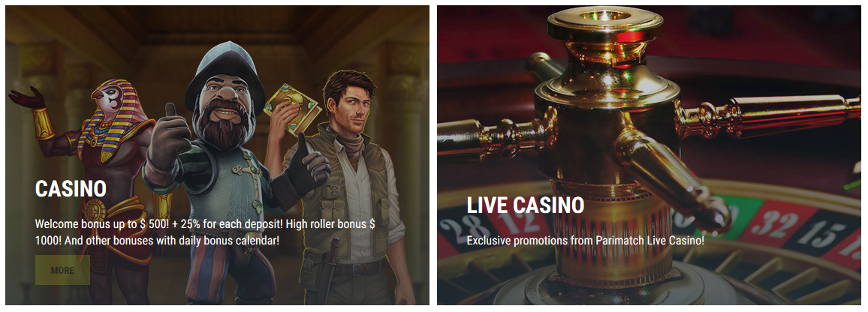Click Gonzo's raised thumbs-up glove

[x=169, y=138]
